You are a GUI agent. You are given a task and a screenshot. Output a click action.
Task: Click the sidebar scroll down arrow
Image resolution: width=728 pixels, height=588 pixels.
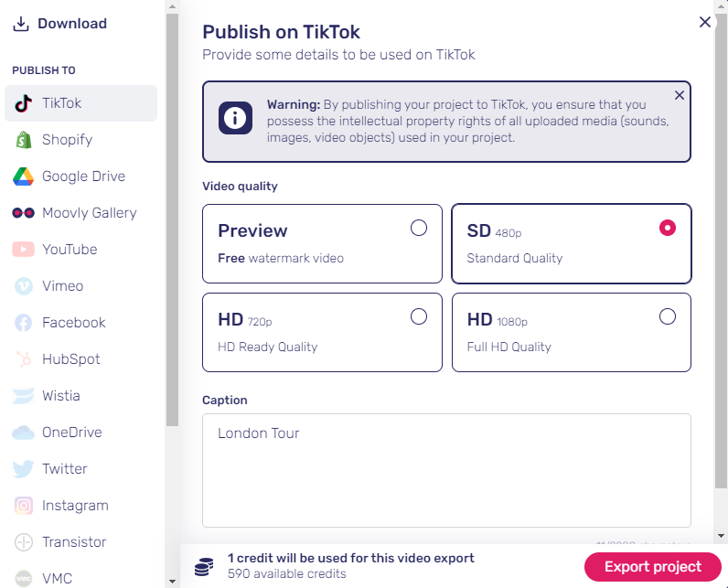coord(172,581)
